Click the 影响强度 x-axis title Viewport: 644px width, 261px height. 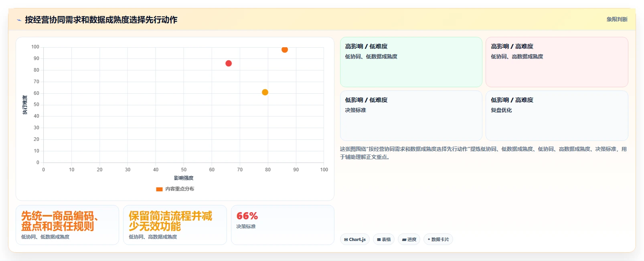pyautogui.click(x=184, y=178)
